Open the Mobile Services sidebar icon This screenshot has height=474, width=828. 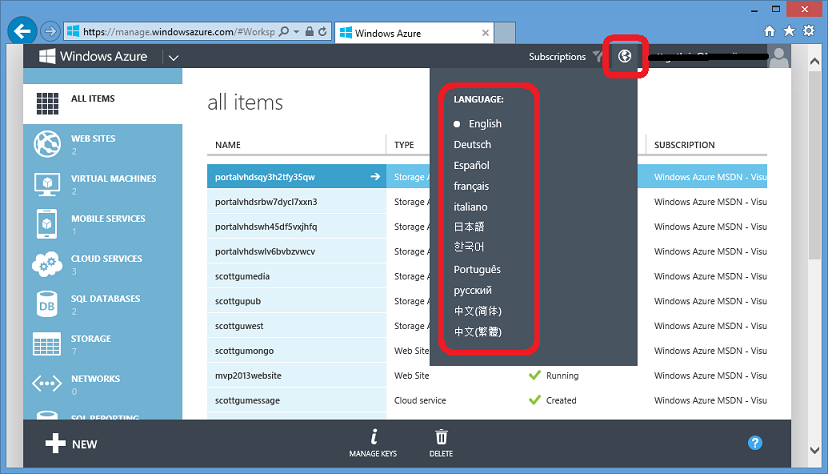47,224
